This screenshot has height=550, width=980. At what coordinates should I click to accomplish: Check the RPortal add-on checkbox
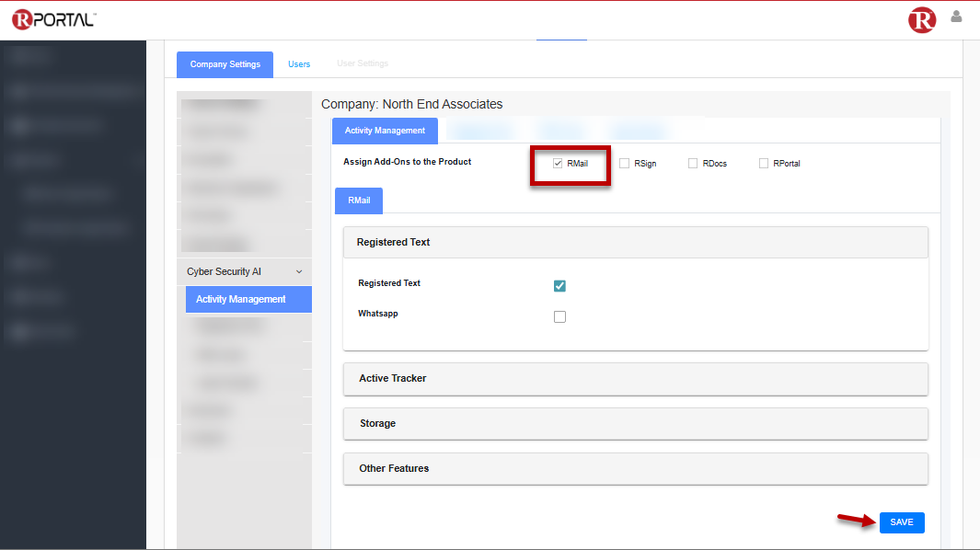coord(764,164)
